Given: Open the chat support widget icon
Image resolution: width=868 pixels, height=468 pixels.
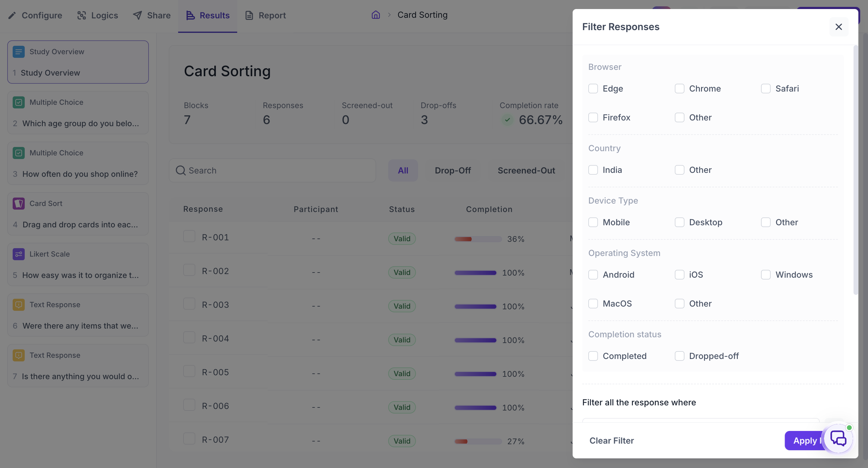Looking at the screenshot, I should (x=838, y=439).
